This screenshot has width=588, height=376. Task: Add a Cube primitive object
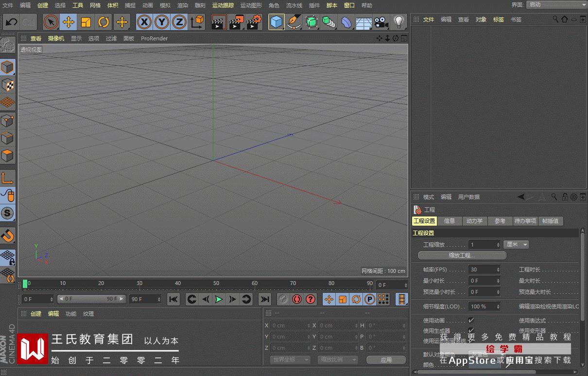pos(276,22)
